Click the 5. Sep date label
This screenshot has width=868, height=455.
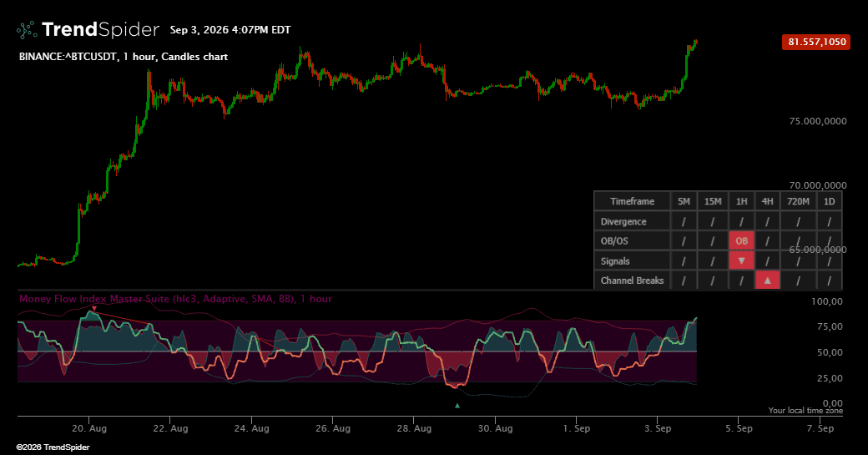pos(739,428)
